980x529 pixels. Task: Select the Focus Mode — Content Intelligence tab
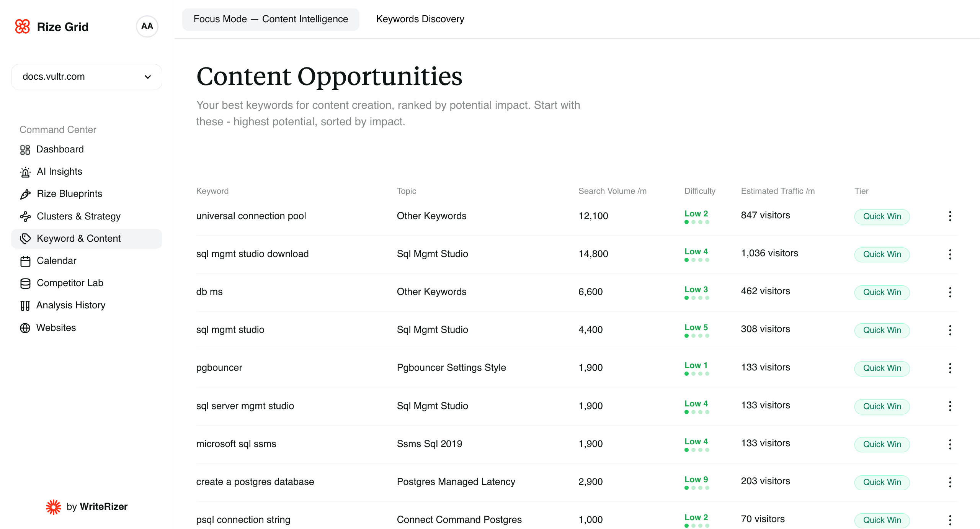click(271, 19)
